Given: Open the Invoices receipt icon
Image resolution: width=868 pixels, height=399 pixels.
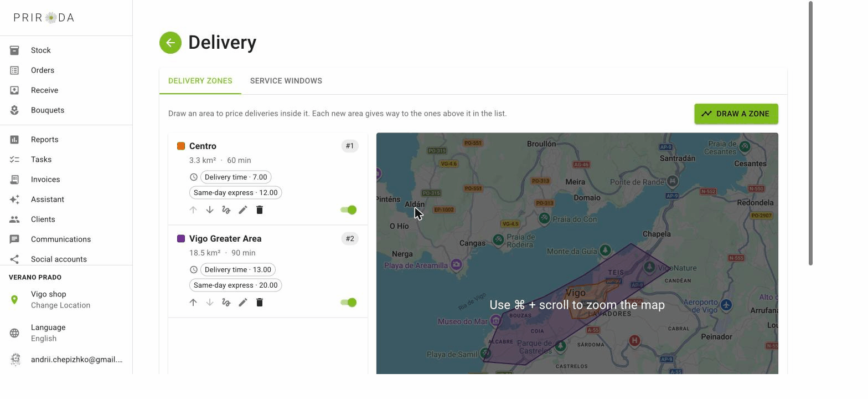Looking at the screenshot, I should (14, 180).
